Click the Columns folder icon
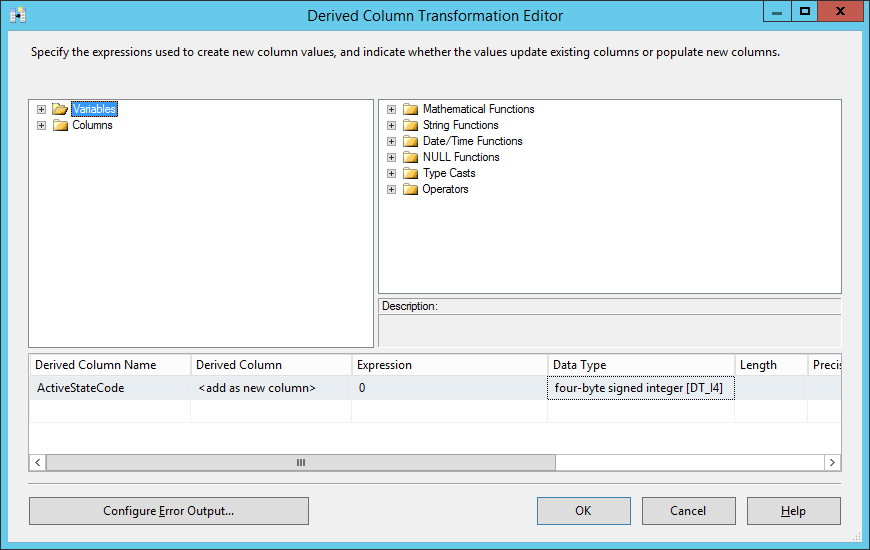870x550 pixels. tap(60, 125)
